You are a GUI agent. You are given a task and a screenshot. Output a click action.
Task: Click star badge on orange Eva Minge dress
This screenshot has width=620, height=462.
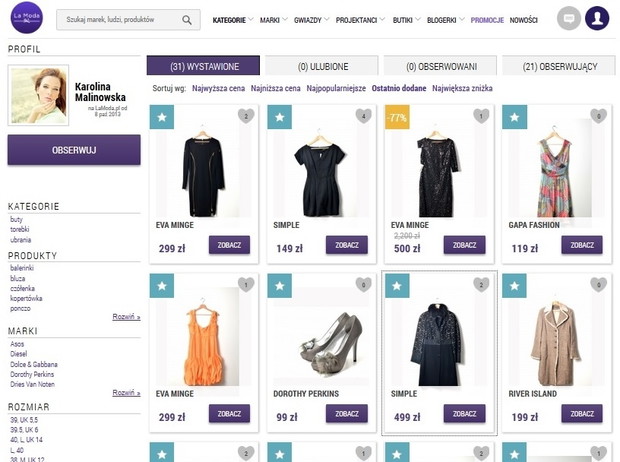[x=162, y=286]
